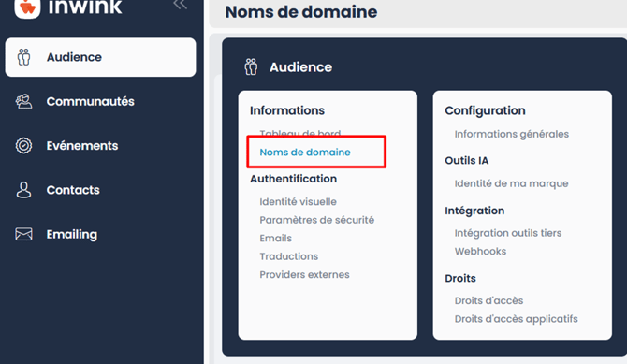Collapse the sidebar with double chevron
The width and height of the screenshot is (627, 364).
tap(180, 5)
